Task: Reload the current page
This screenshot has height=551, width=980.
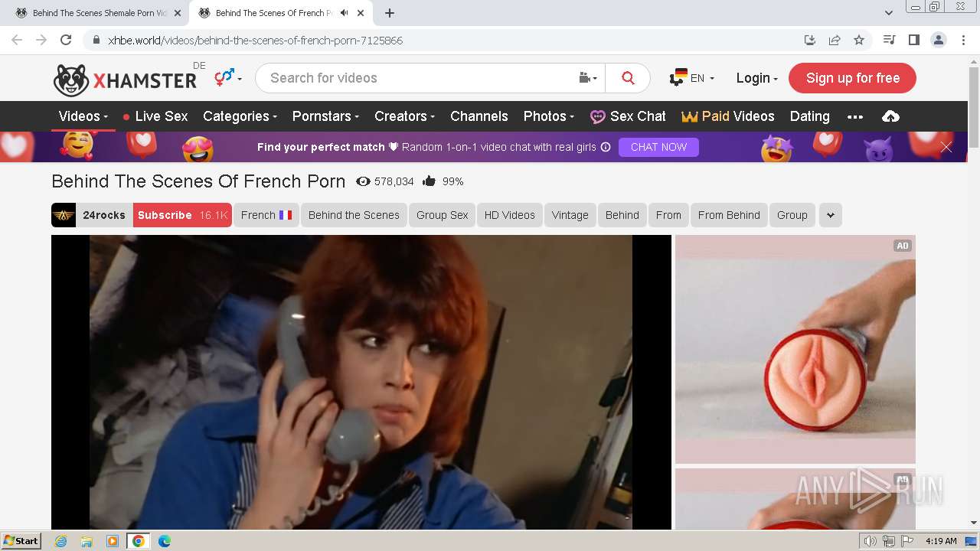Action: click(66, 40)
